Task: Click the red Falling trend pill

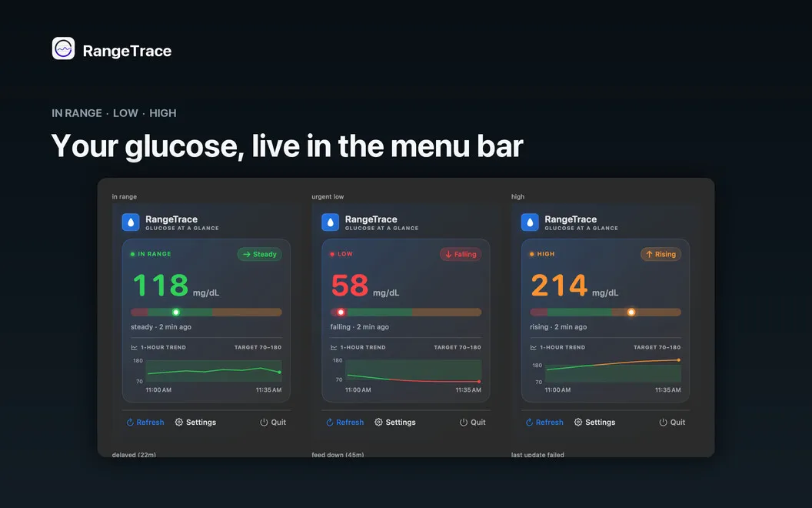Action: (461, 254)
